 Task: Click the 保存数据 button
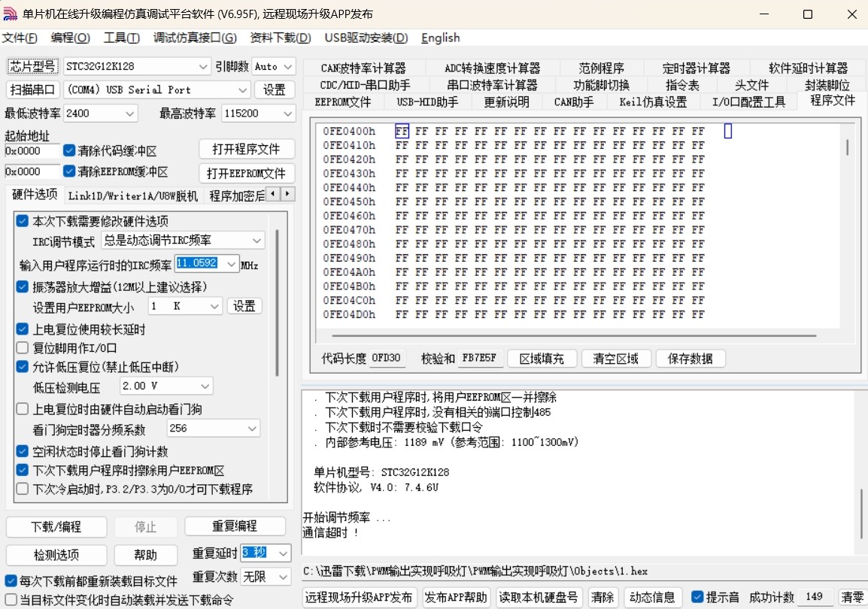coord(690,359)
